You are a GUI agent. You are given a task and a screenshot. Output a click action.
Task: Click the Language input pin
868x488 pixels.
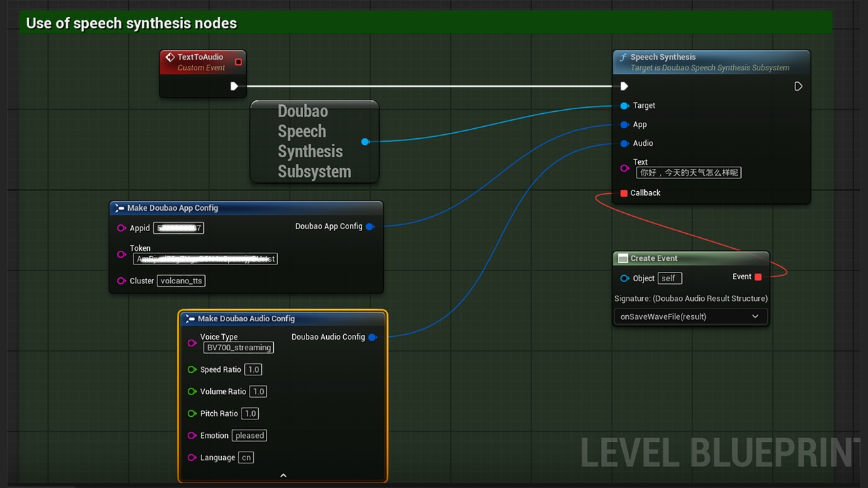pyautogui.click(x=192, y=457)
